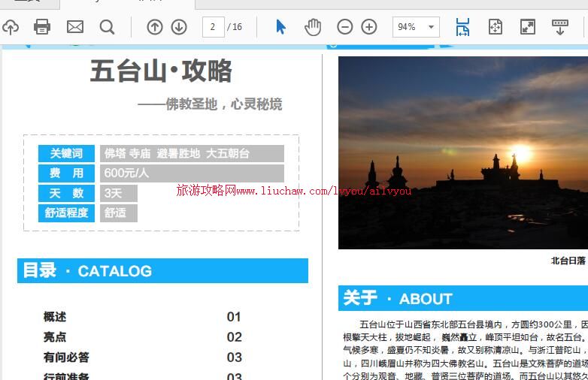Click the liuchaw.com watermark link

click(x=294, y=192)
